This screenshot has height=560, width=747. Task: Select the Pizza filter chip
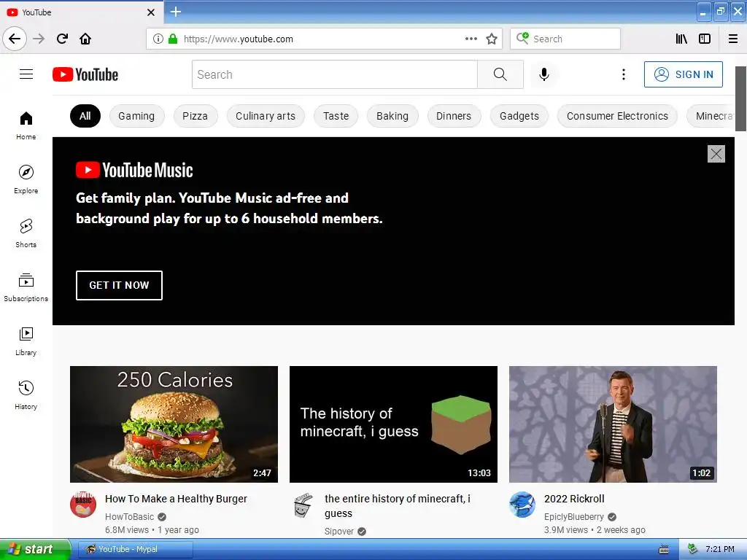point(195,116)
